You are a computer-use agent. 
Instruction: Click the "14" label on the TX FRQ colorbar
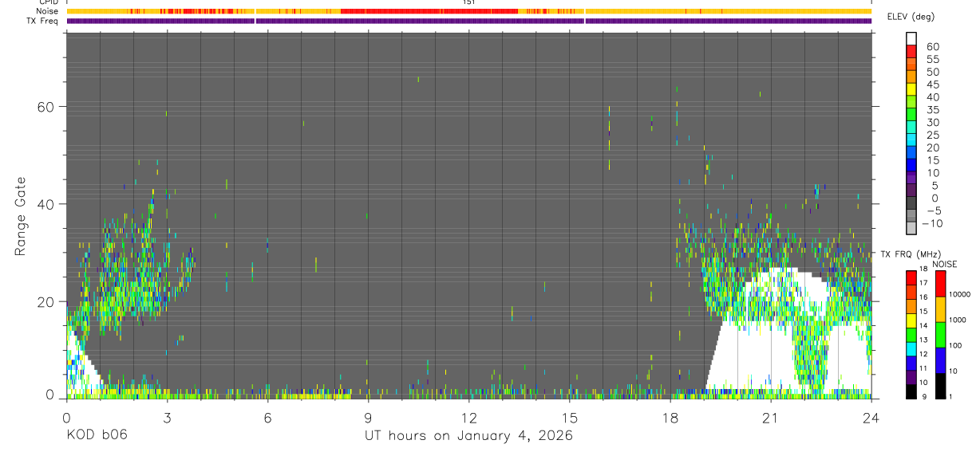tap(924, 325)
